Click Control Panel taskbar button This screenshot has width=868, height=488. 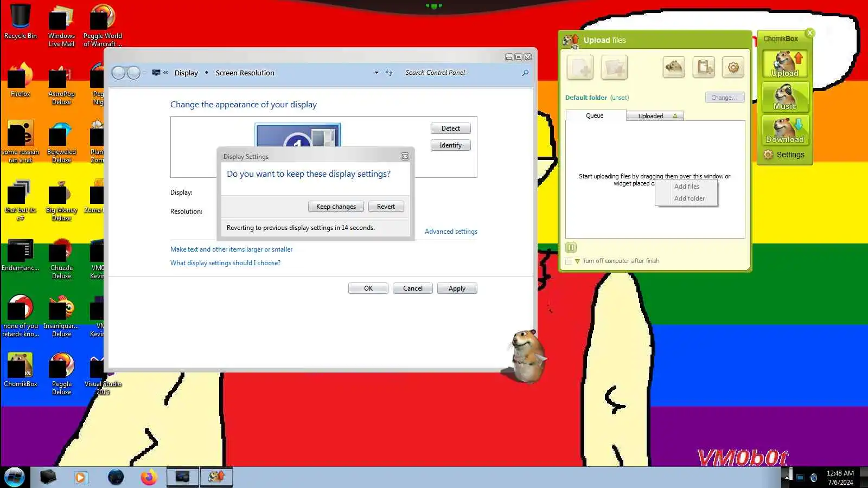pos(182,477)
